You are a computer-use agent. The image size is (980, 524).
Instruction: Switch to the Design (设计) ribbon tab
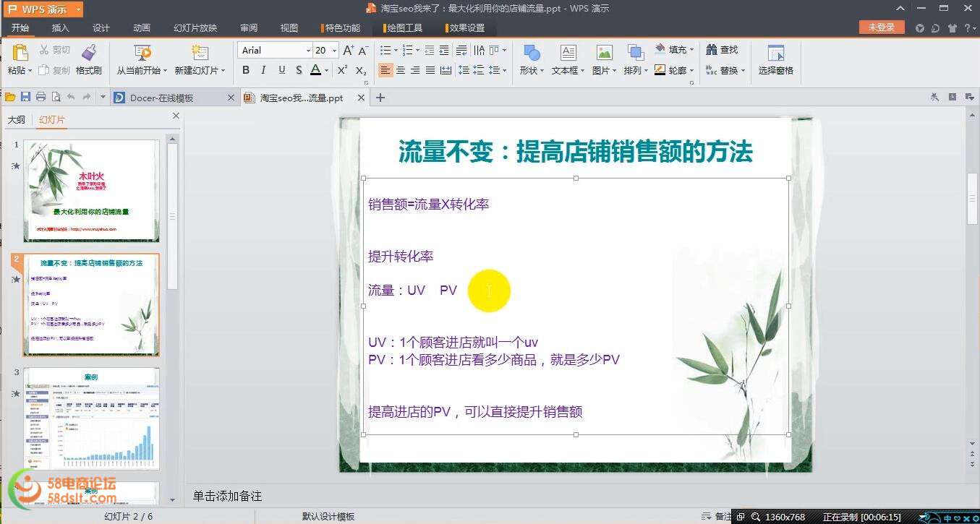click(101, 27)
